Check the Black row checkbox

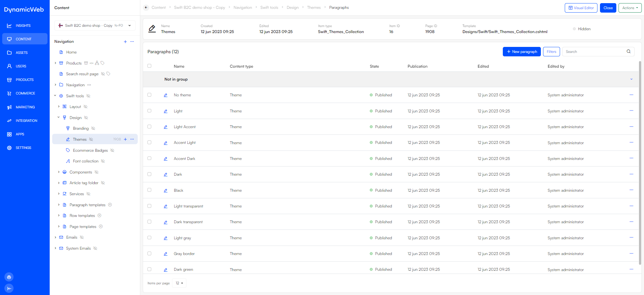[x=149, y=190]
